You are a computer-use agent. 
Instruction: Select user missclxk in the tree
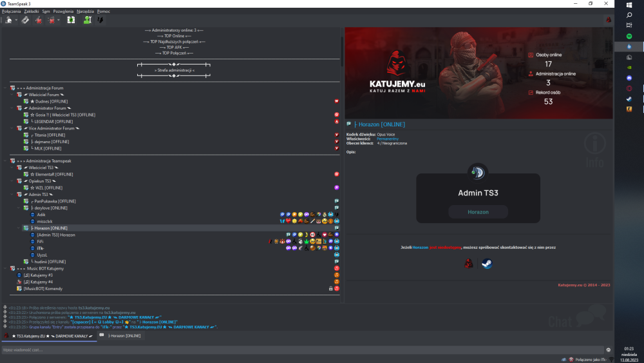(x=45, y=221)
